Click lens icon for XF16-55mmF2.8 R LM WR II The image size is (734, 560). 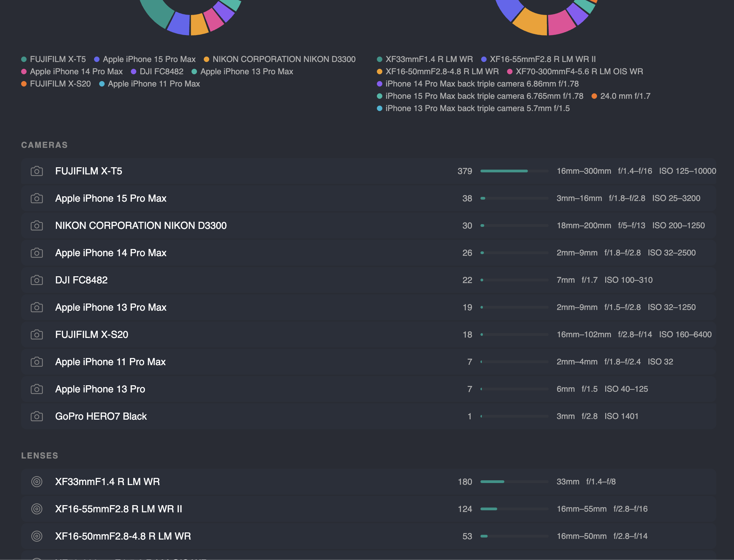click(x=37, y=509)
